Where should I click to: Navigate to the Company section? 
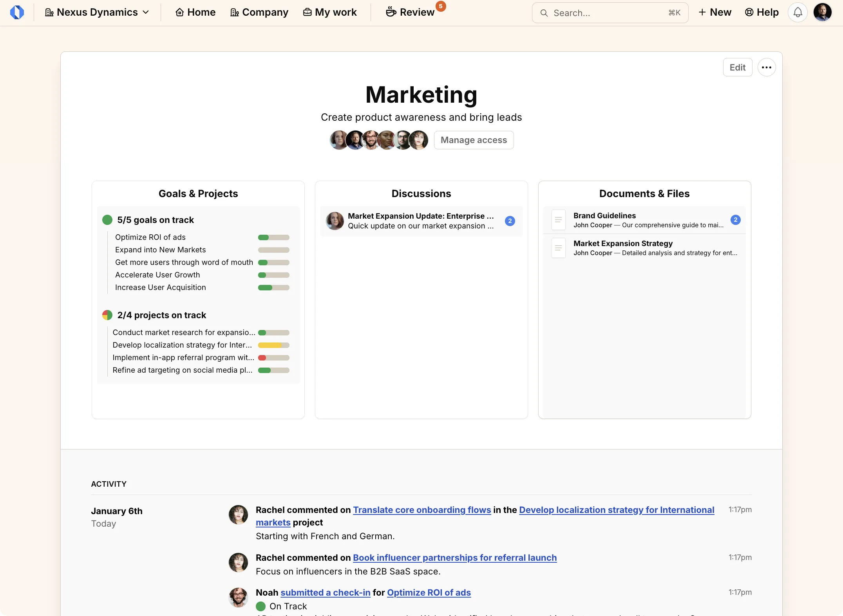(259, 12)
